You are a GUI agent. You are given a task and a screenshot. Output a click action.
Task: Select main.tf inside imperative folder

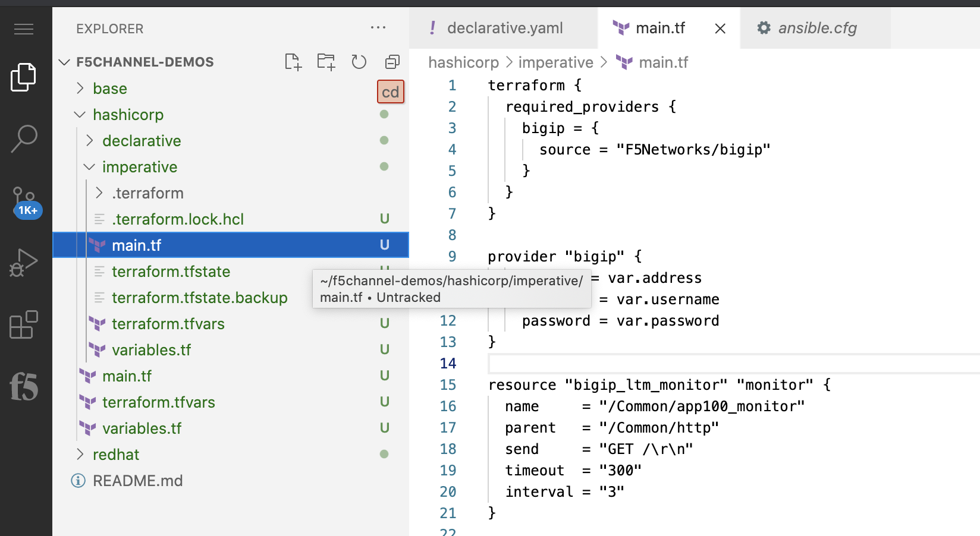[231, 245]
